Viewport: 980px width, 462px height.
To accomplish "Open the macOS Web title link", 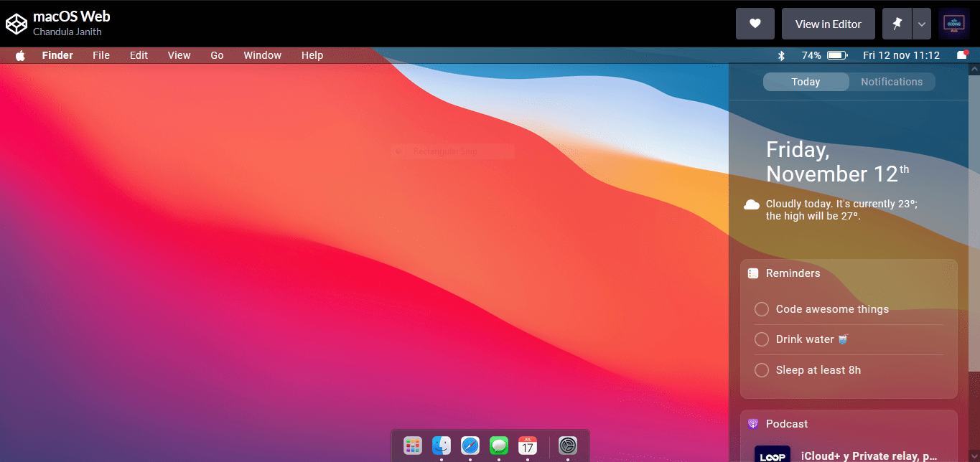I will coord(72,16).
